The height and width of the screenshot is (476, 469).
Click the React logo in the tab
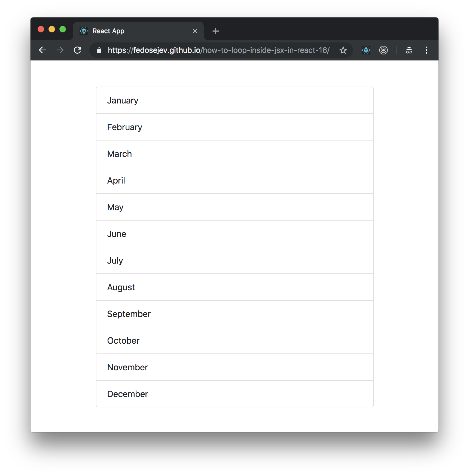84,31
